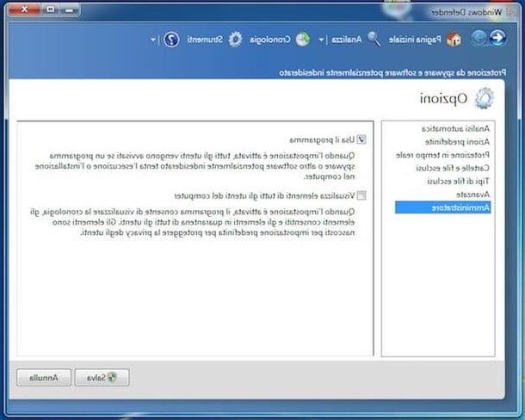
Task: Close the Windows Defender window
Action: point(25,9)
